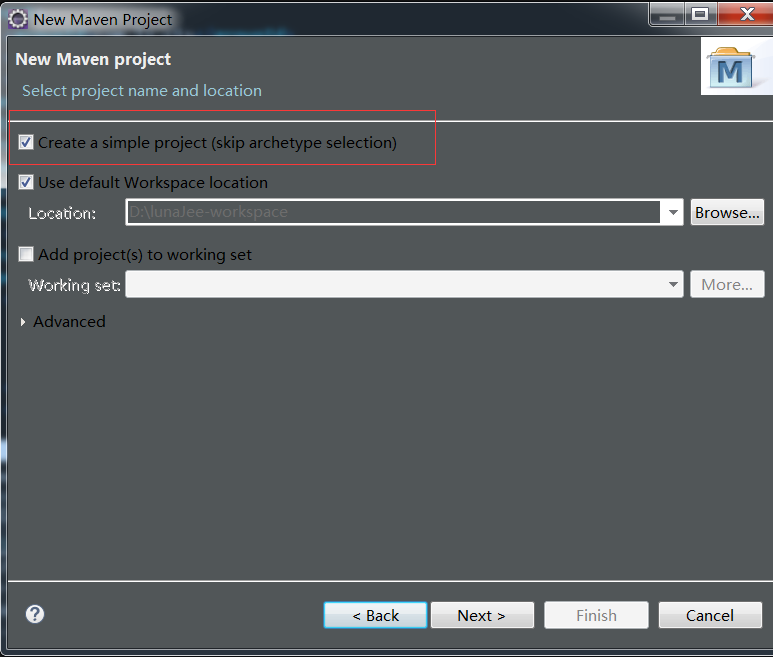This screenshot has height=657, width=773.
Task: Cancel the New Maven Project wizard
Action: click(x=710, y=615)
